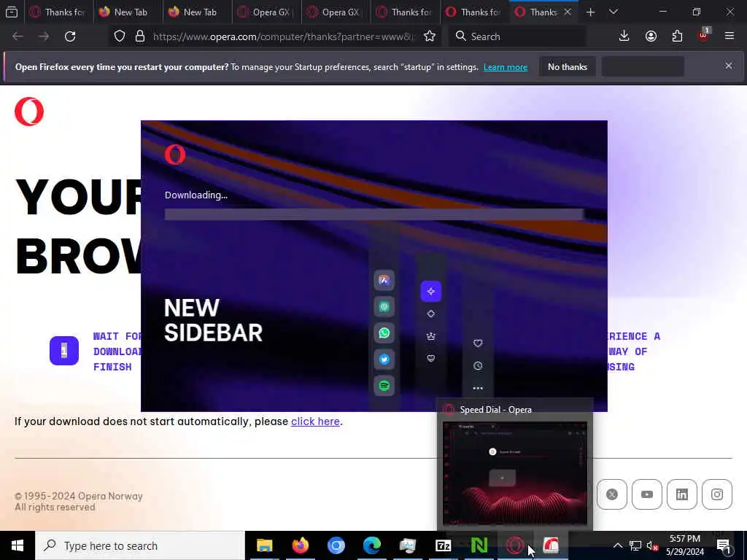Click the taskbar clock showing 5:57 PM

(x=684, y=545)
